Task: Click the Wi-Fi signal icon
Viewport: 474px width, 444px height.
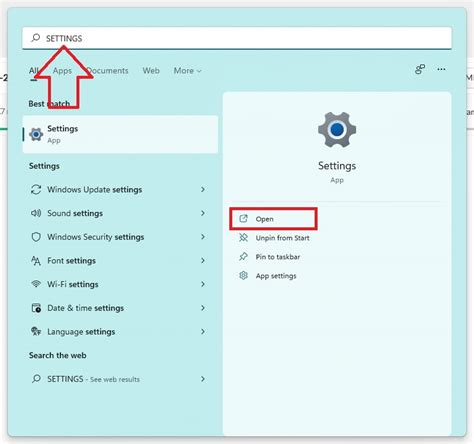Action: click(36, 284)
